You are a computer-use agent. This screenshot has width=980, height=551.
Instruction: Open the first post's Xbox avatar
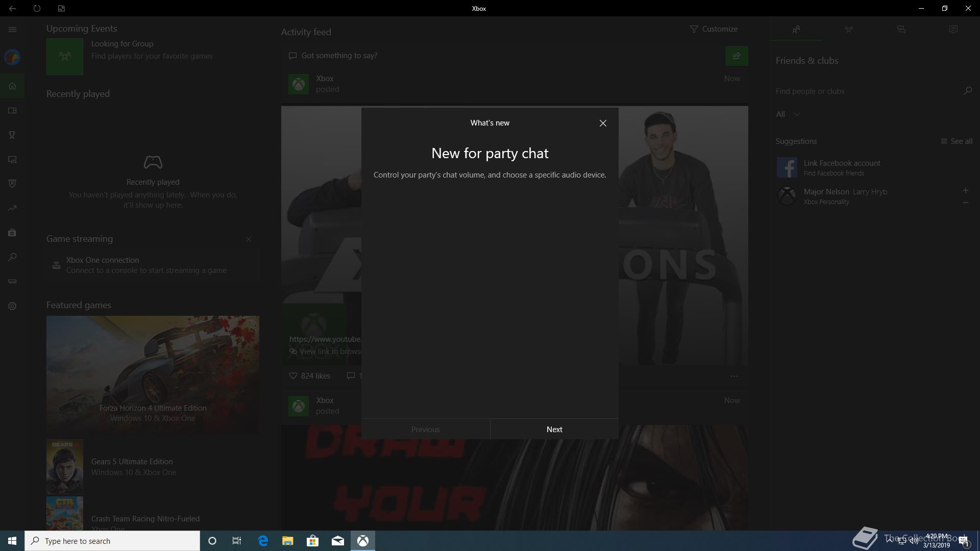(299, 84)
